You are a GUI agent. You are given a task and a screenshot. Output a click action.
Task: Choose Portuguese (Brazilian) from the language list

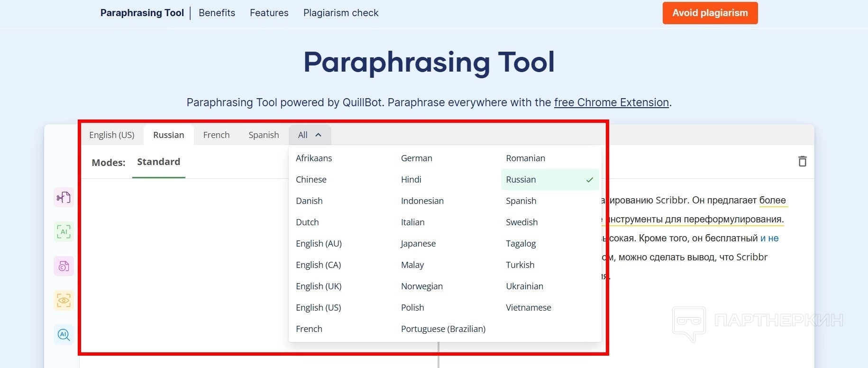(x=443, y=329)
